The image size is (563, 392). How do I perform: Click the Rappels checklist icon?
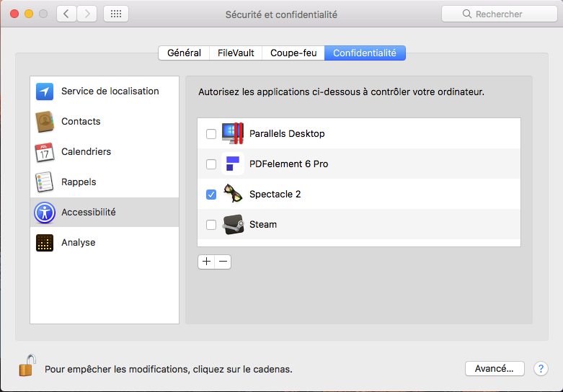pyautogui.click(x=45, y=182)
